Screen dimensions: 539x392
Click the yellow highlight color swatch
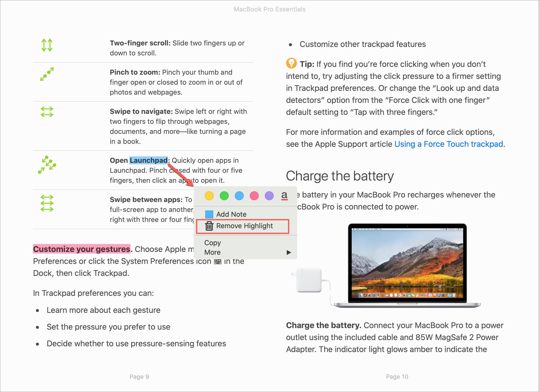[x=208, y=195]
